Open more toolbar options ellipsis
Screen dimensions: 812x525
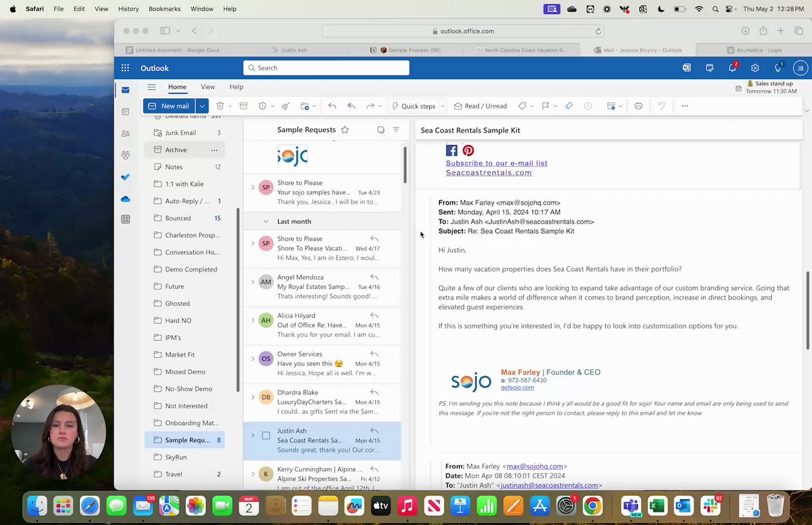(x=685, y=106)
